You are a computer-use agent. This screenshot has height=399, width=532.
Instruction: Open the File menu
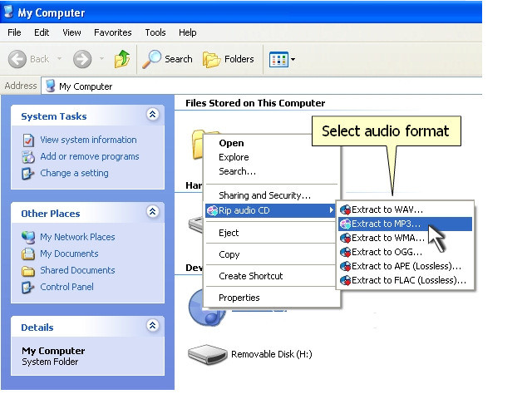pos(14,32)
